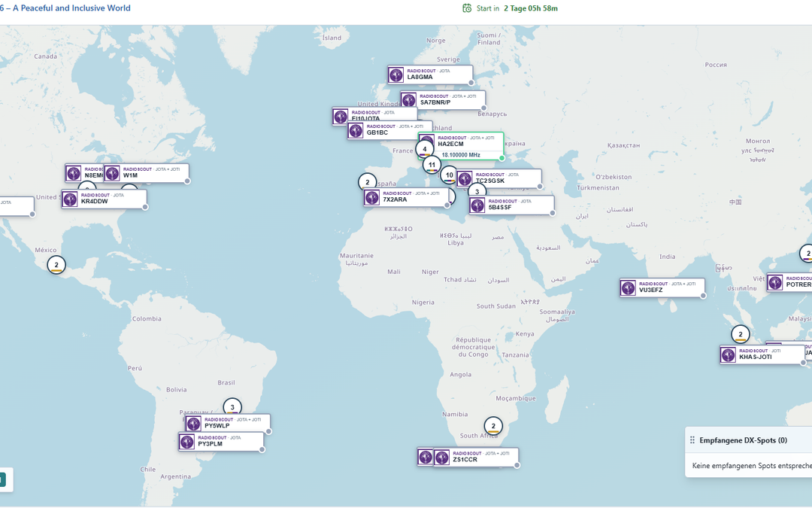
Task: Select the ZS1CCR scout emblem
Action: (442, 458)
